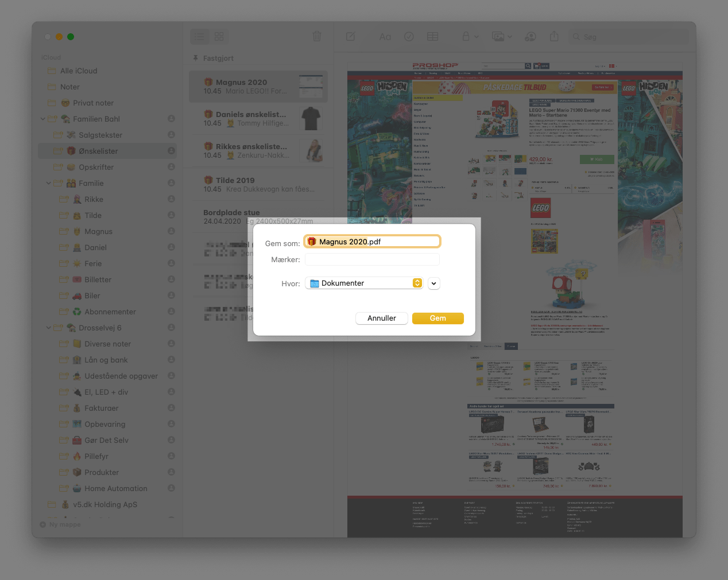Collapse the Familie folder group

(49, 184)
